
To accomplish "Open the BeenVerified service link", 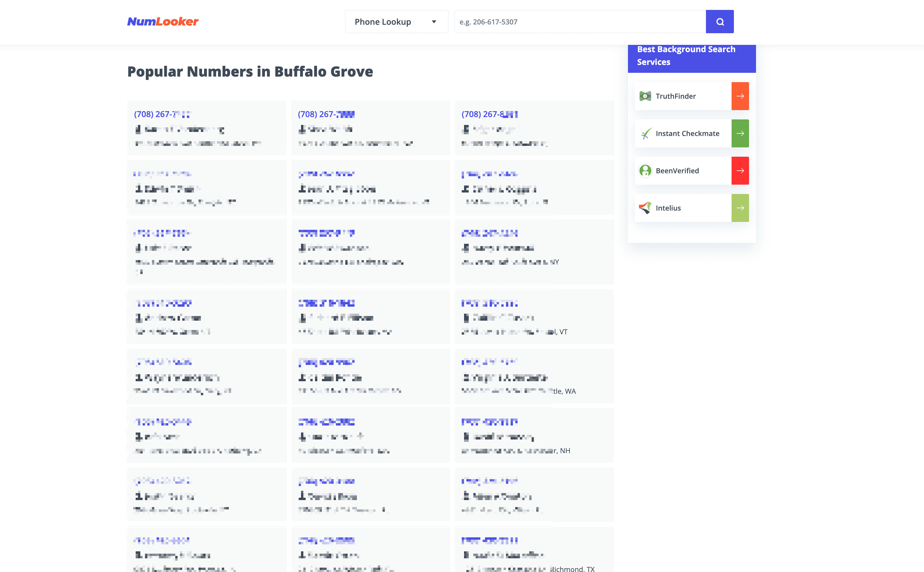I will point(677,171).
